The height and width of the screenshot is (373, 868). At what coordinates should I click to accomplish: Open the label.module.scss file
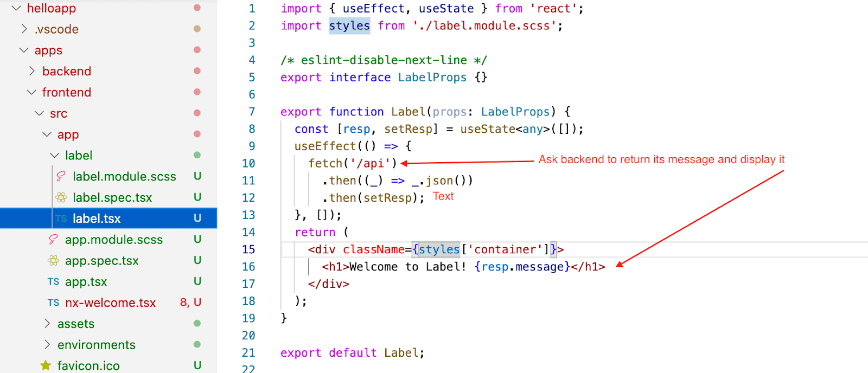(x=124, y=176)
